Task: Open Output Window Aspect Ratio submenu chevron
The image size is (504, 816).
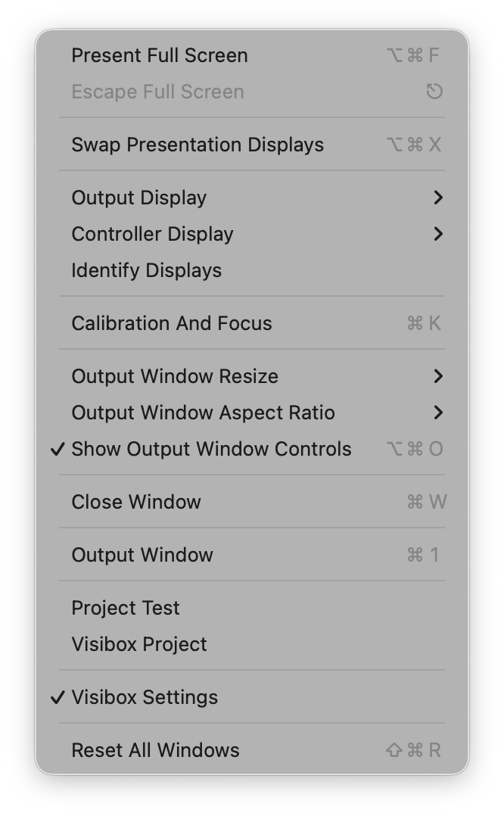Action: coord(437,413)
